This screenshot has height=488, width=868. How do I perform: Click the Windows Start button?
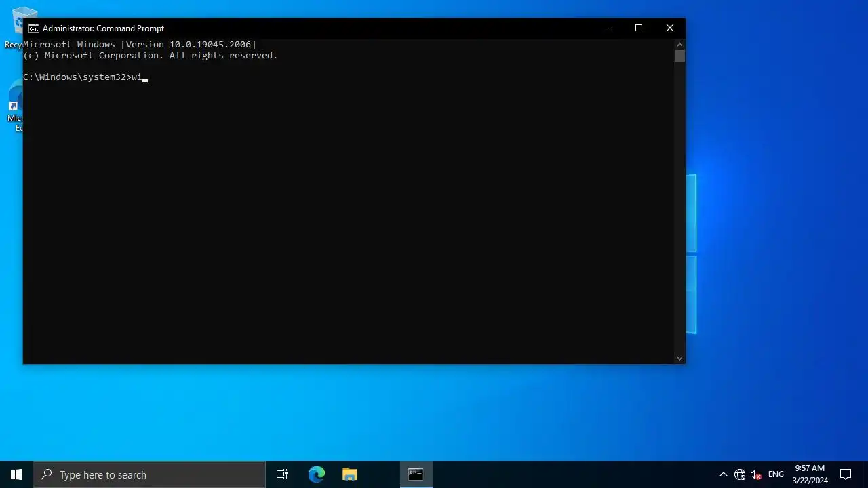pos(16,474)
